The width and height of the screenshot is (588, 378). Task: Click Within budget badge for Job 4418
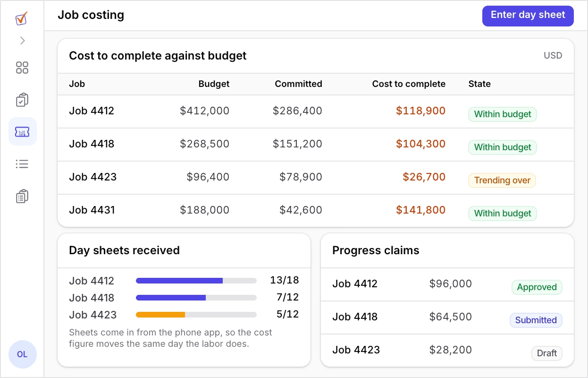pos(503,147)
